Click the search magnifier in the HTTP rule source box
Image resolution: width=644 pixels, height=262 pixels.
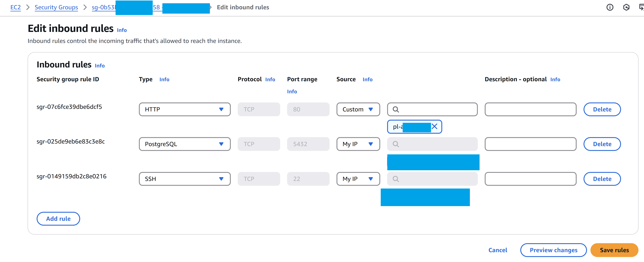coord(396,109)
